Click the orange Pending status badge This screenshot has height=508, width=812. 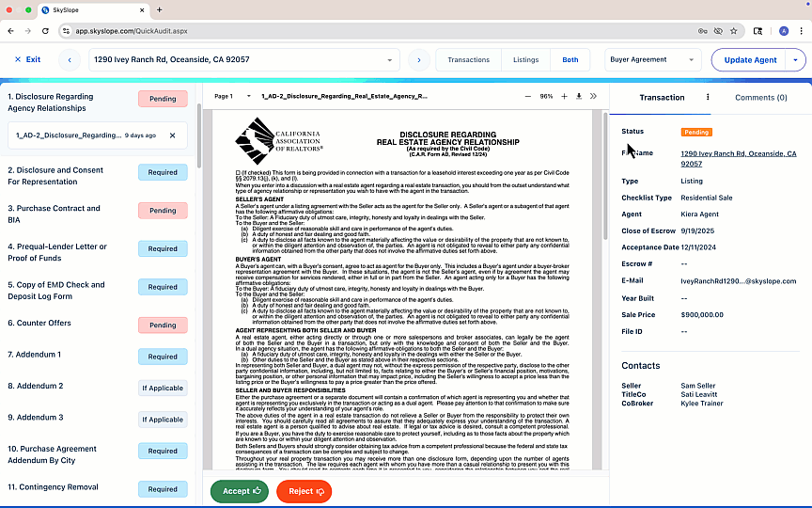click(696, 133)
